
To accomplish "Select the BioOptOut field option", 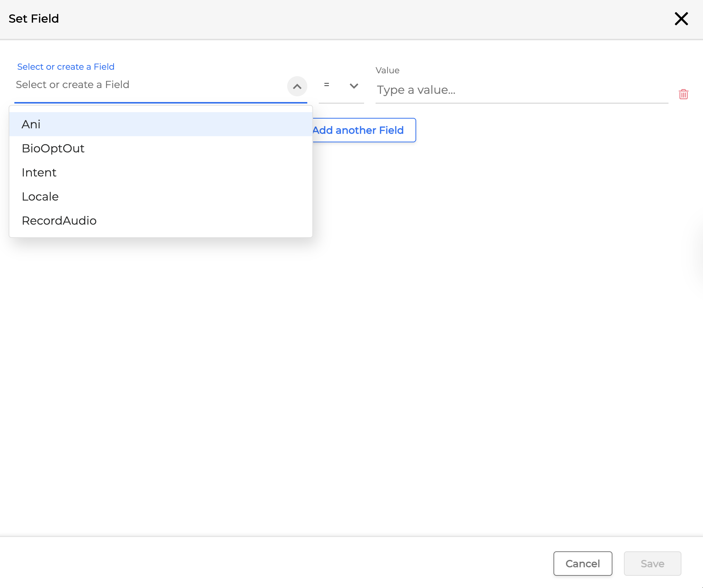I will click(x=53, y=148).
